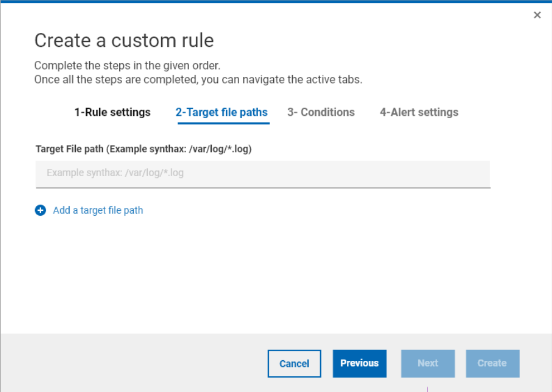
Task: Click the blue plus circle icon
Action: click(40, 210)
